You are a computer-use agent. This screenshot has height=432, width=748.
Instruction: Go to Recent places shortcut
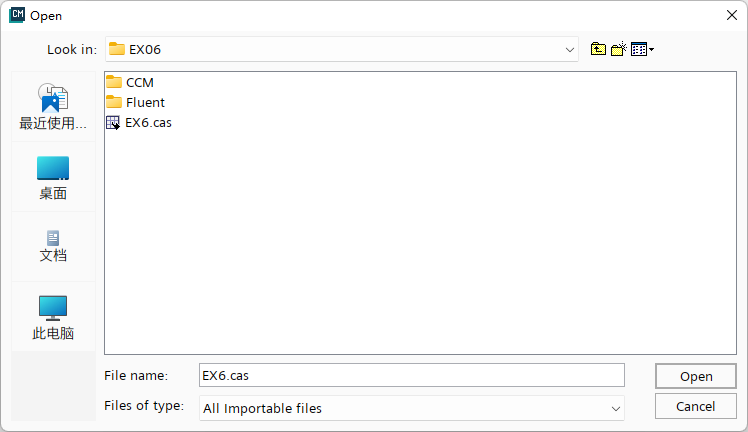tap(53, 107)
